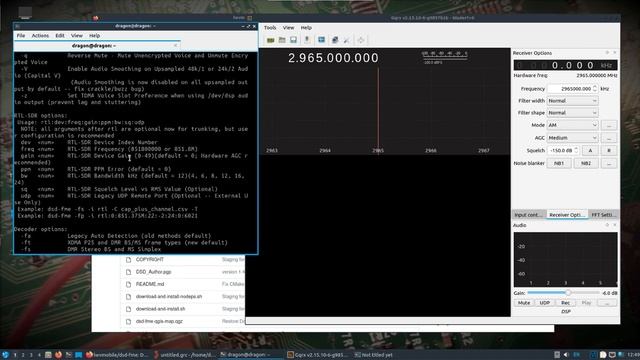
Task: Click the 2.965.000.000 frequency display
Action: pyautogui.click(x=333, y=58)
